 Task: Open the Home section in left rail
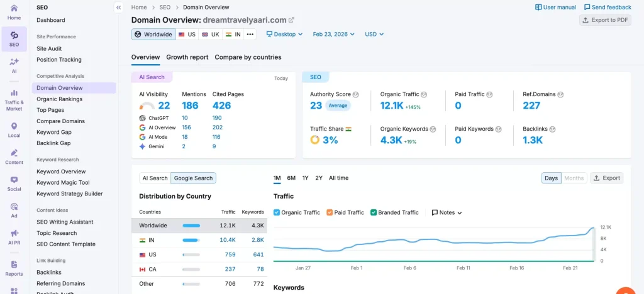(x=14, y=13)
